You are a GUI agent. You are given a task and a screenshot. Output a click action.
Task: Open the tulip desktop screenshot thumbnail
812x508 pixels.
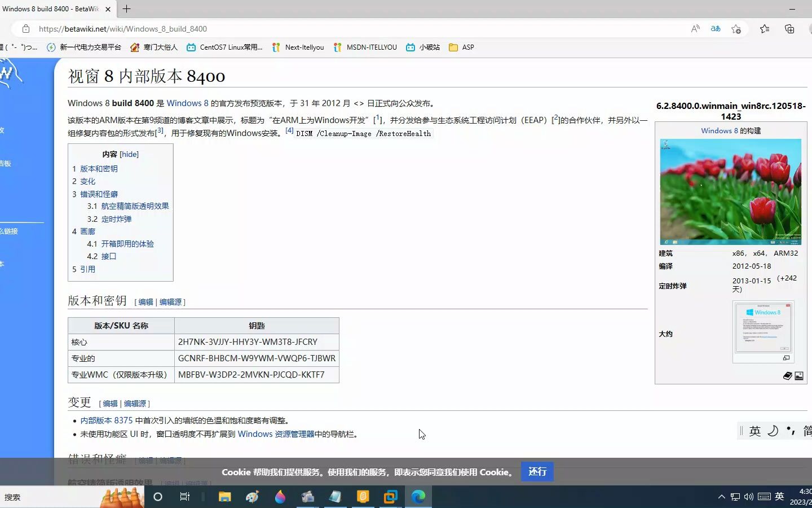tap(730, 192)
